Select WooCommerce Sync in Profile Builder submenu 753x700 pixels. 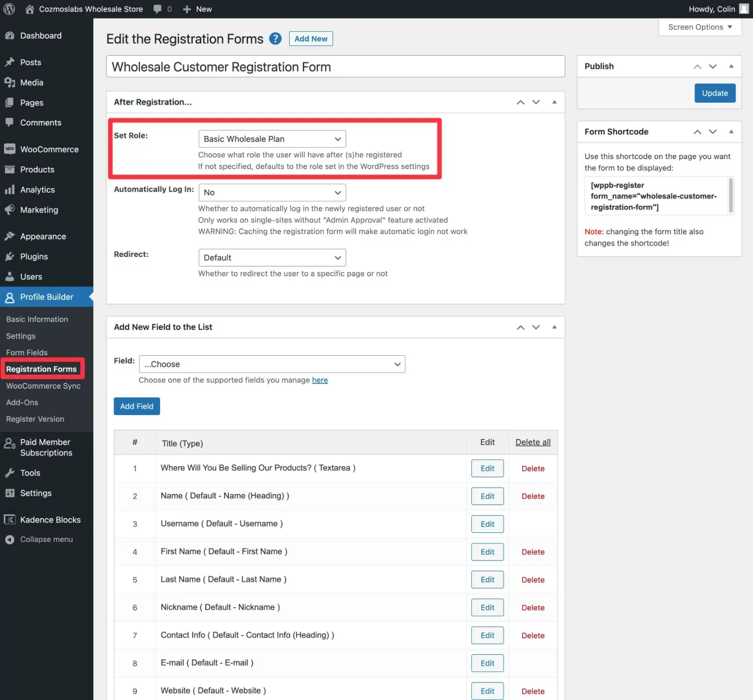43,386
